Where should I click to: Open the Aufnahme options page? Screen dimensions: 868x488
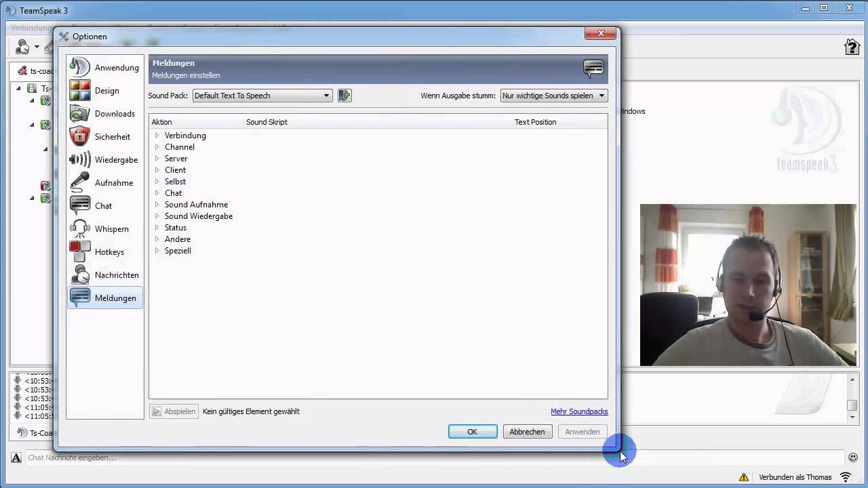(105, 182)
